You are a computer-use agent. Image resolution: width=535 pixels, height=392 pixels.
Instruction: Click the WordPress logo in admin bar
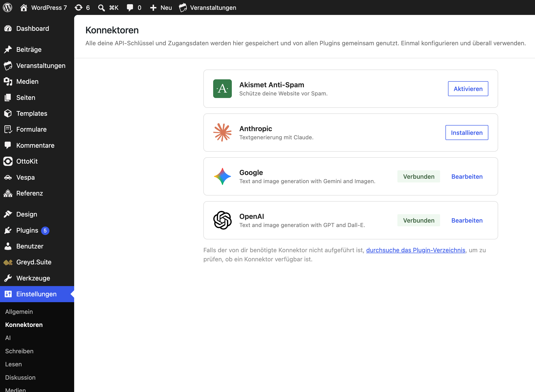(8, 8)
